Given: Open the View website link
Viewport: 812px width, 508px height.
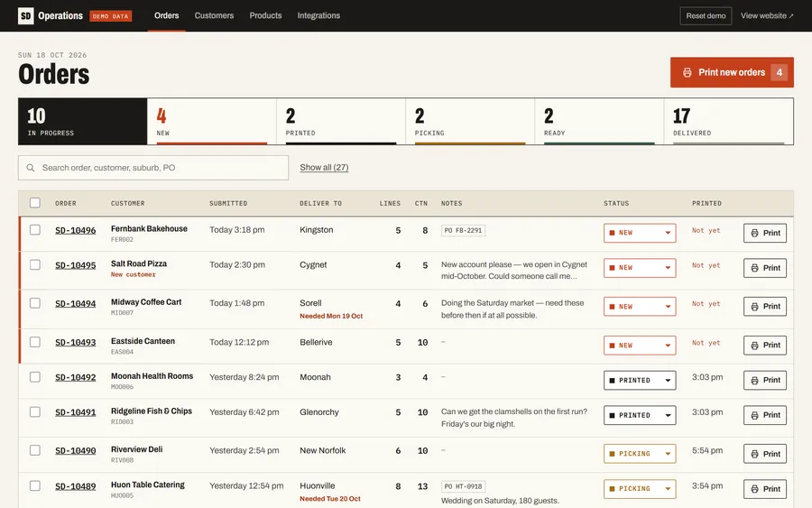Looking at the screenshot, I should point(767,15).
